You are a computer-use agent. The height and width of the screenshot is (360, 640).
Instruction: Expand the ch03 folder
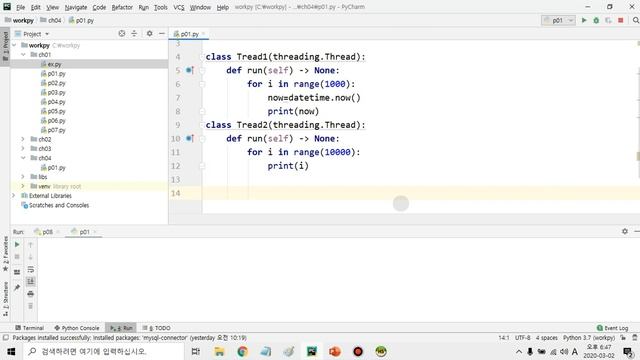pos(23,149)
